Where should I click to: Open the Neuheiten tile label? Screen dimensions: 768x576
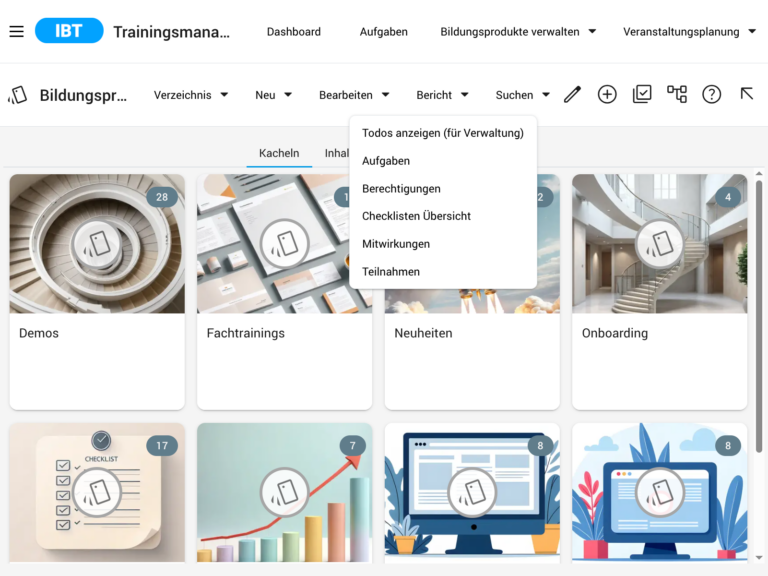(423, 333)
